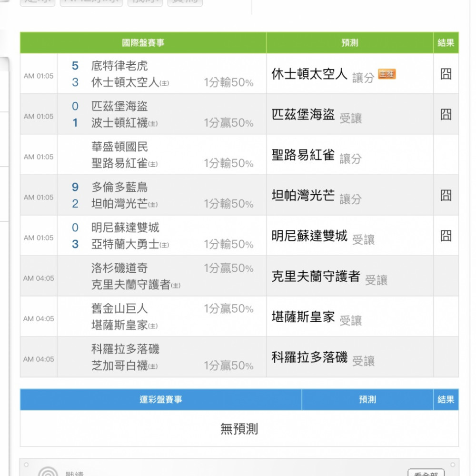Click AM 04:05 time of 科羅拉多落磯 game

click(39, 359)
